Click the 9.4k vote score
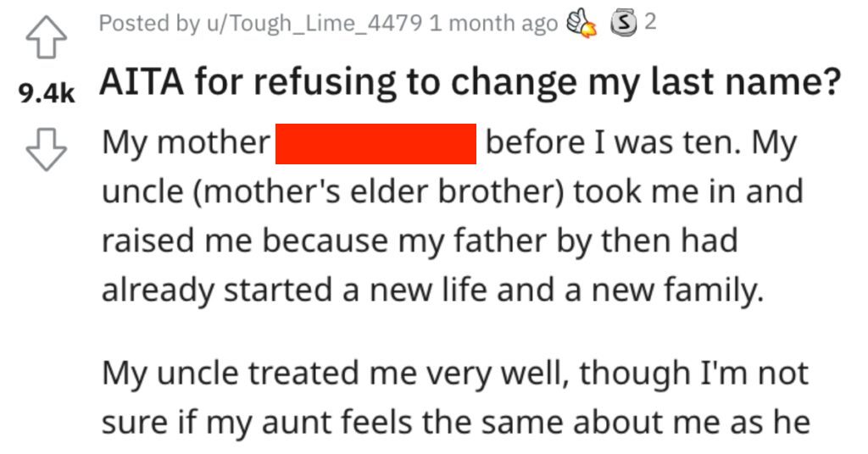 pos(47,93)
